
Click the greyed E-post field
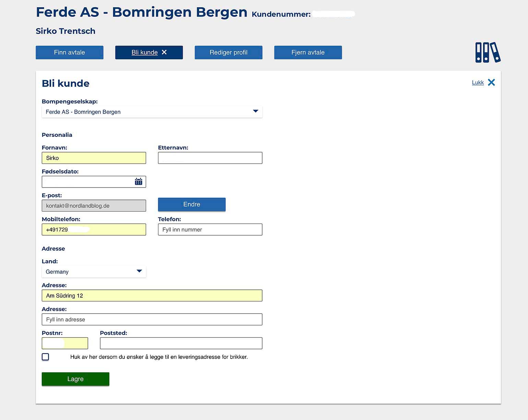point(94,206)
